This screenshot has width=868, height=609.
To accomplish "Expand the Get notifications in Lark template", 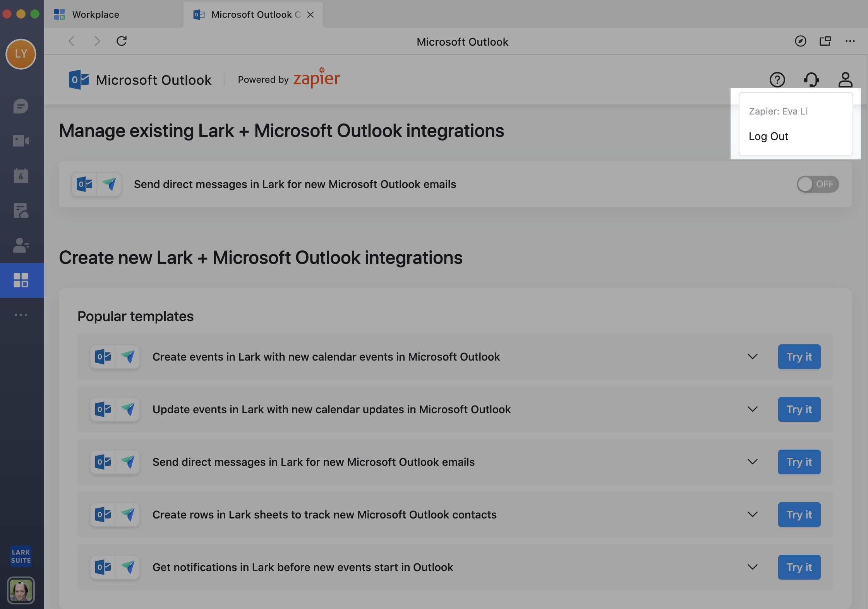I will (x=752, y=567).
